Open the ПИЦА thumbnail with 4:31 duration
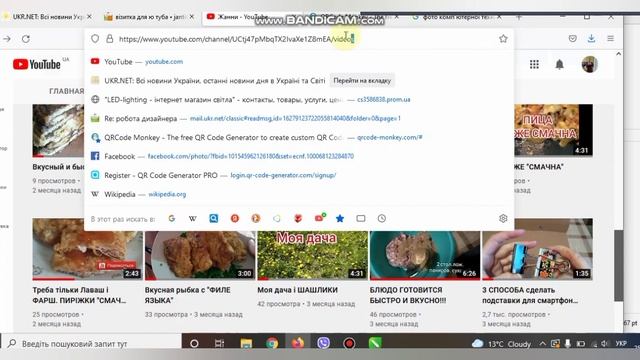Image resolution: width=640 pixels, height=360 pixels. click(553, 130)
